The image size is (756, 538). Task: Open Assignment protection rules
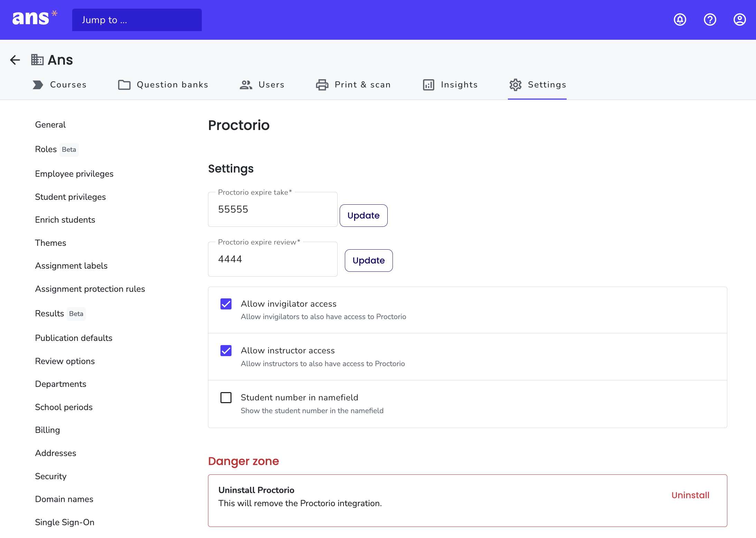(x=90, y=289)
